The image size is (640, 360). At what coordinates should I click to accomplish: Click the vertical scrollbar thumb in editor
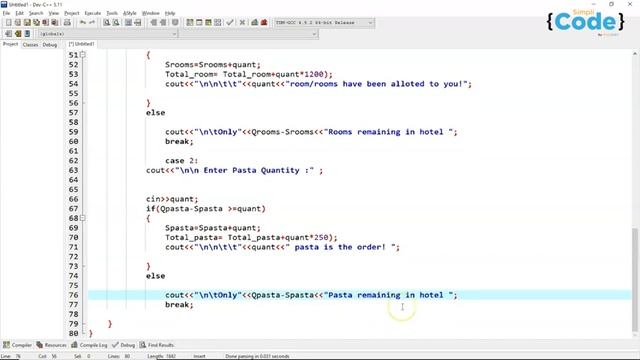click(x=635, y=280)
